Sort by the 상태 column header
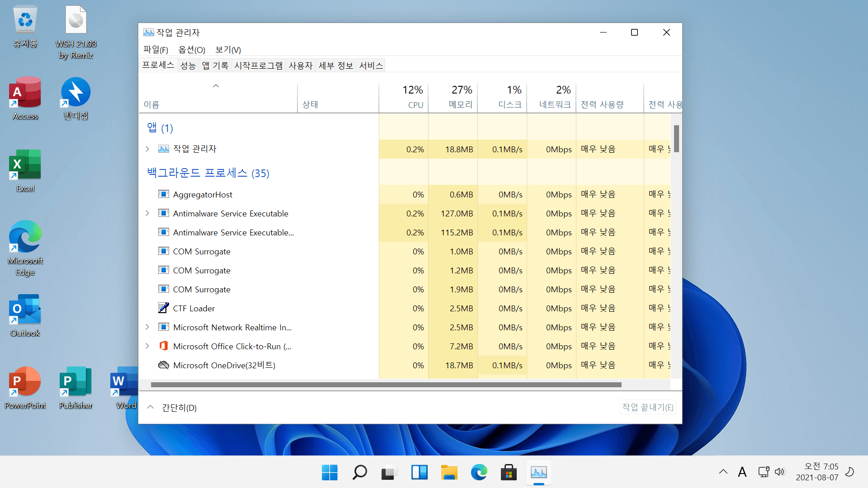 click(338, 97)
